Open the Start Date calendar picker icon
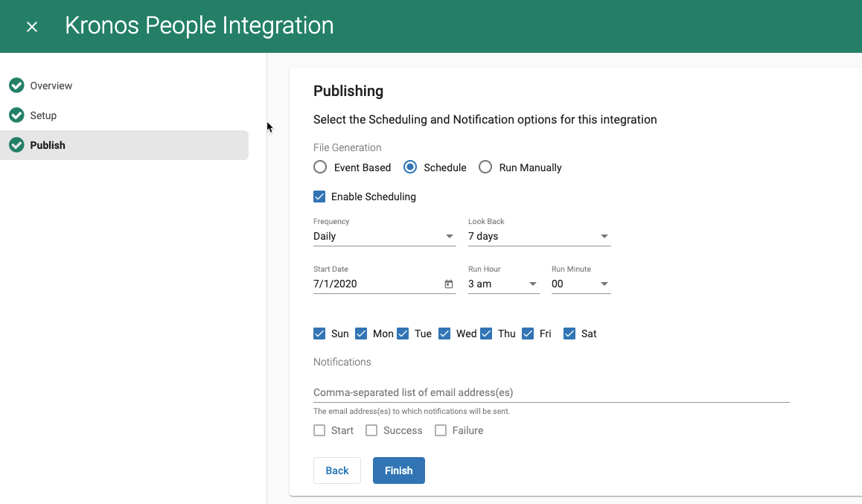 [x=449, y=284]
